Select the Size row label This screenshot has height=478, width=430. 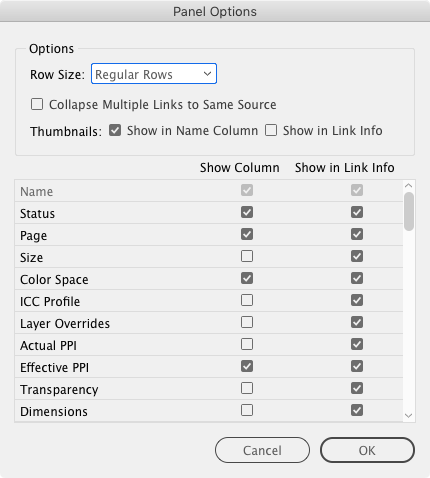point(32,257)
